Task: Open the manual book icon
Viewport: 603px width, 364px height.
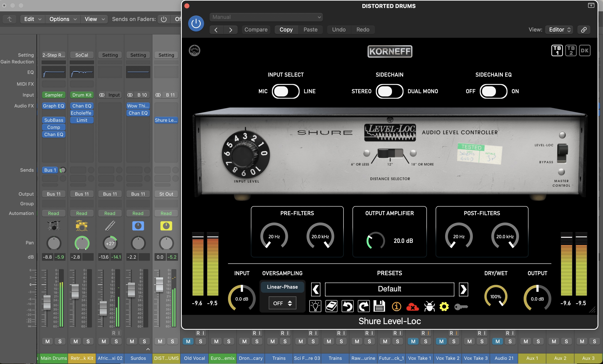Action: [x=331, y=306]
